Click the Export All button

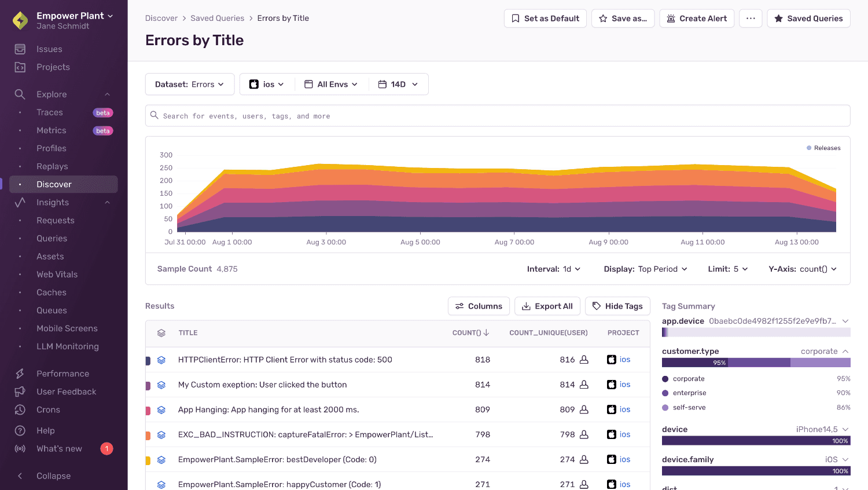[547, 306]
